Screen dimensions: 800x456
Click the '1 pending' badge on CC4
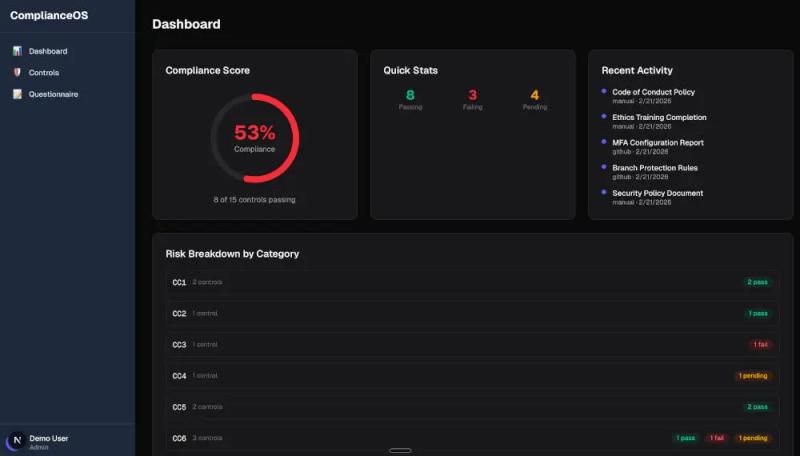click(753, 375)
